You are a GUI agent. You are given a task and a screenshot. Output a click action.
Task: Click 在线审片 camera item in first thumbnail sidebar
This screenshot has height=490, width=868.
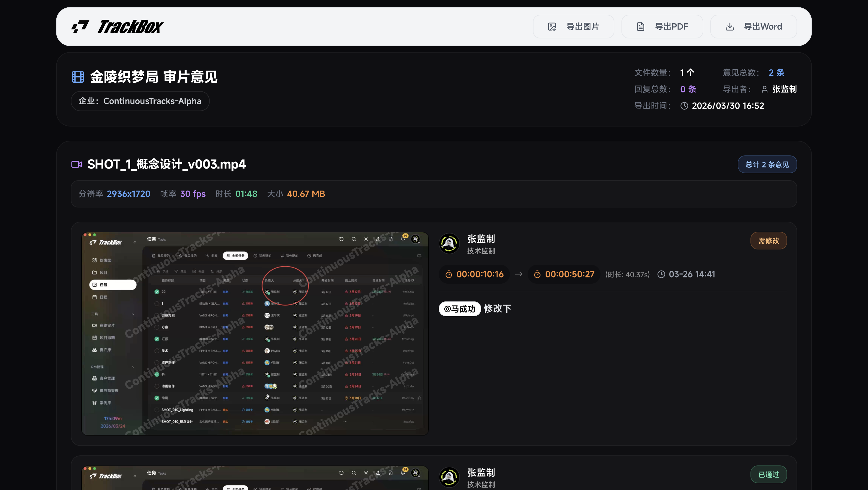point(103,325)
